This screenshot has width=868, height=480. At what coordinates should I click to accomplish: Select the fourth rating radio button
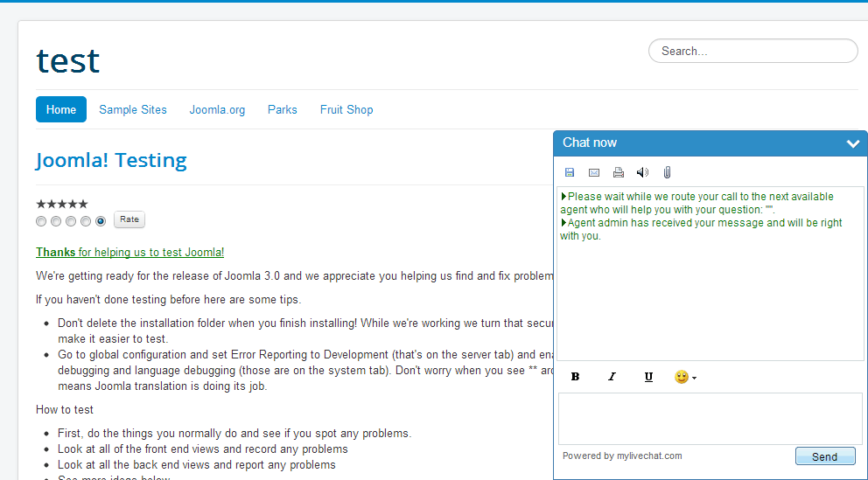tap(85, 221)
